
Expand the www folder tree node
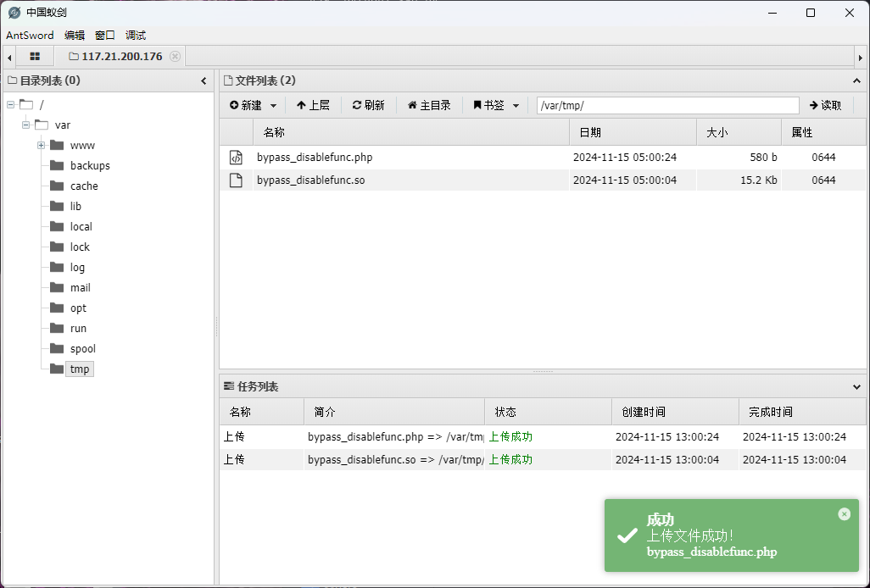point(41,146)
